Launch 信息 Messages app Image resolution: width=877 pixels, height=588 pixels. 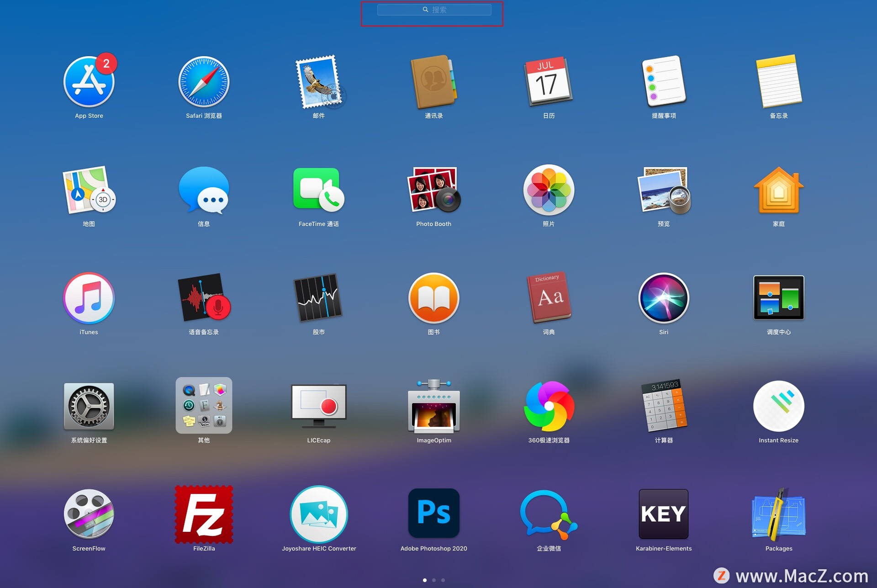tap(204, 190)
